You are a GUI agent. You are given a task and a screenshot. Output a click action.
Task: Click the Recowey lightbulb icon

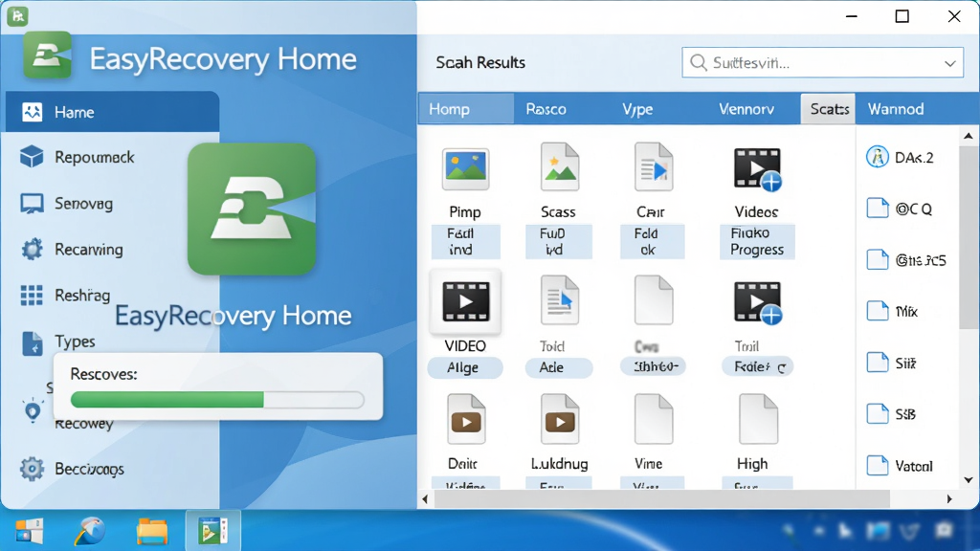33,410
